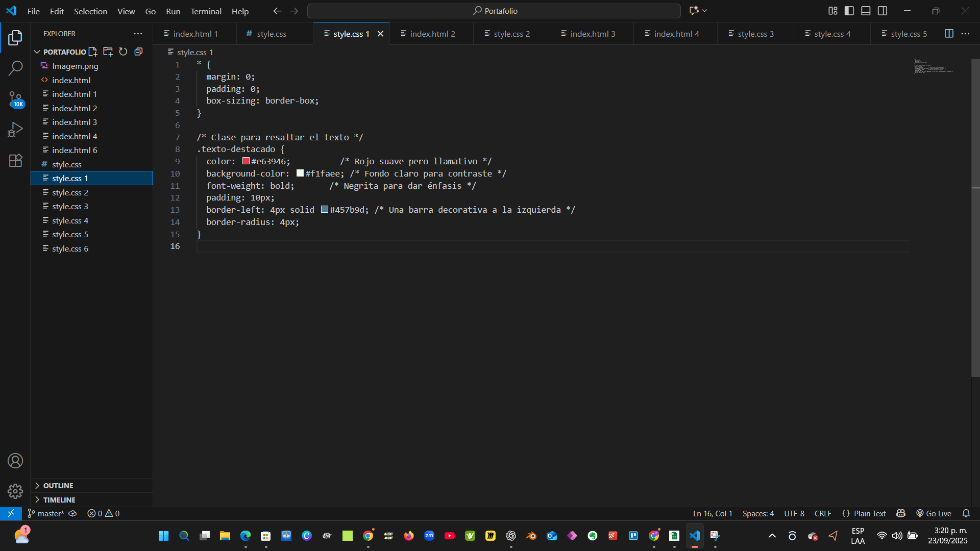Open the Customize Layout icon
The height and width of the screenshot is (551, 980).
pyautogui.click(x=833, y=11)
